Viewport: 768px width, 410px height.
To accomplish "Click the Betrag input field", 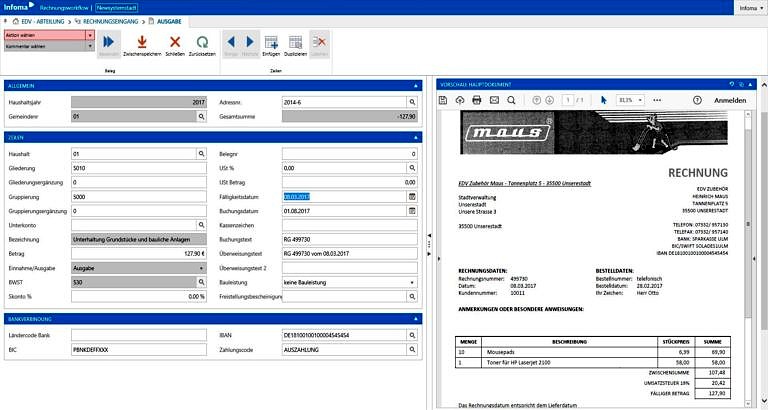I will (x=139, y=254).
